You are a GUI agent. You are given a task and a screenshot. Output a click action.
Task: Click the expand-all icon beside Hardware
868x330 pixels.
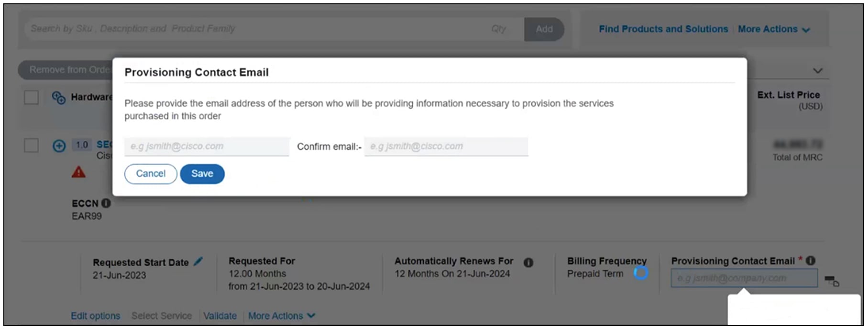coord(58,98)
